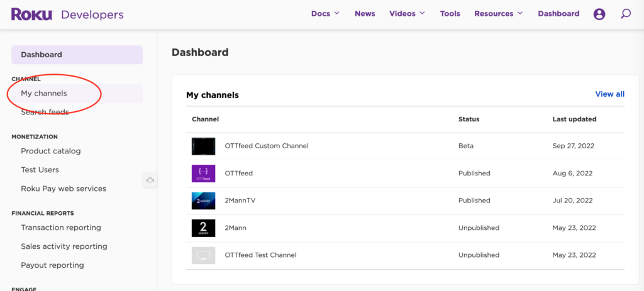Click May 23, 2022 in 2Mann row
Image resolution: width=644 pixels, height=291 pixels.
pyautogui.click(x=574, y=228)
